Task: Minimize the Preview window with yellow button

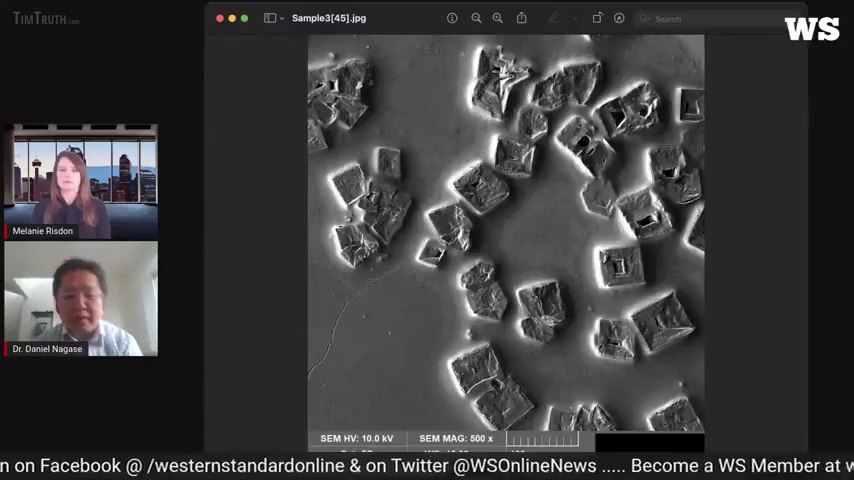Action: click(232, 18)
